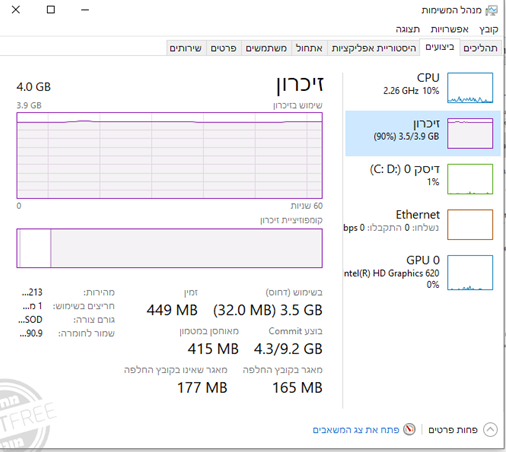The image size is (506, 452).
Task: Switch to the App history tab
Action: click(374, 48)
